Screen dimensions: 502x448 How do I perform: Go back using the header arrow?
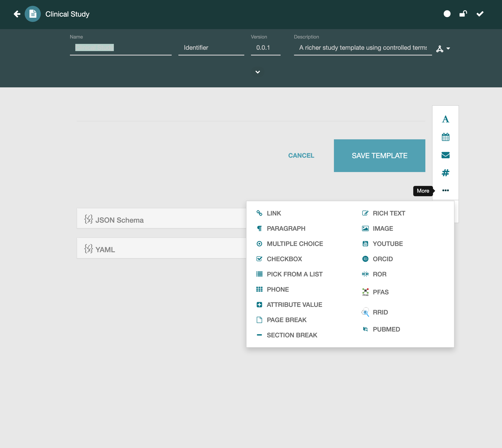(x=17, y=14)
